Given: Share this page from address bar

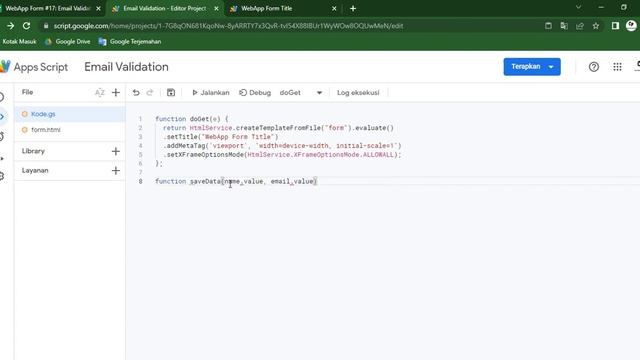Looking at the screenshot, I should click(580, 26).
